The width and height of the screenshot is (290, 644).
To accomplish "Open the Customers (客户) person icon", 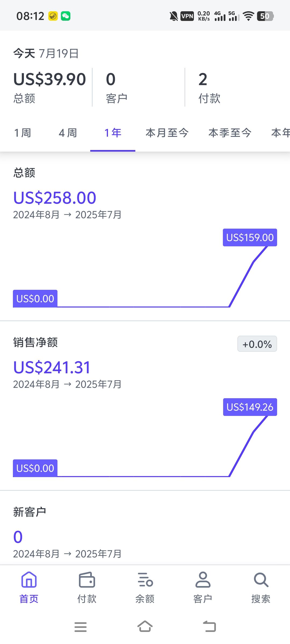I will (x=203, y=580).
